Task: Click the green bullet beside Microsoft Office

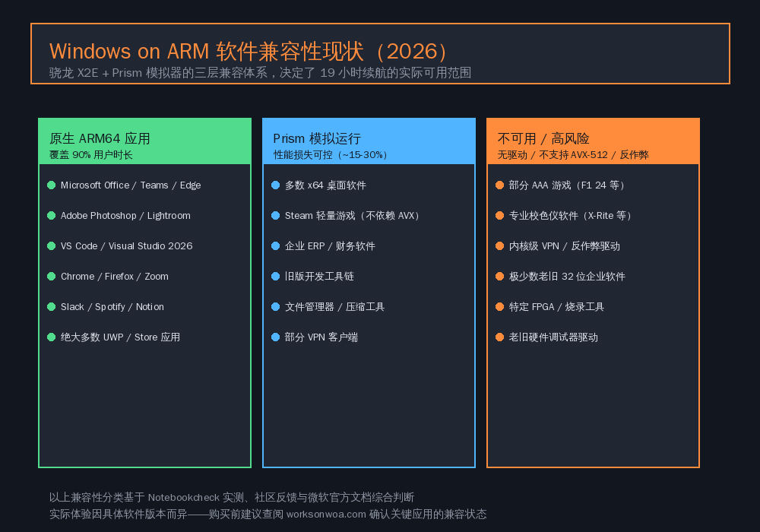Action: (52, 185)
